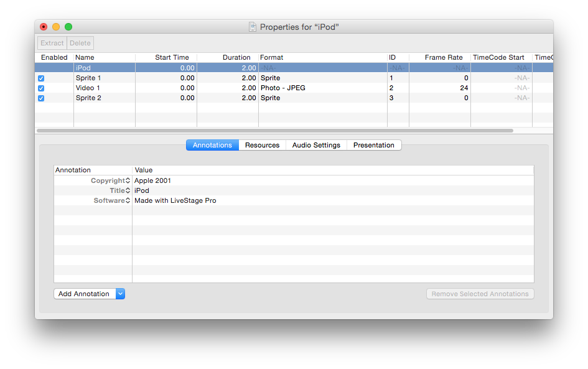Open the Copyright annotation type stepper

[x=128, y=180]
